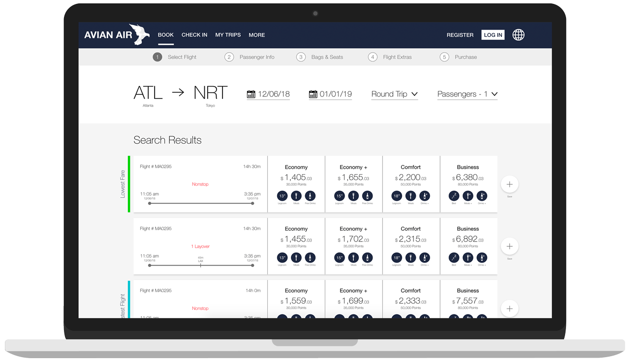
Task: Choose the $1,655 Economy + fare card
Action: click(x=353, y=184)
